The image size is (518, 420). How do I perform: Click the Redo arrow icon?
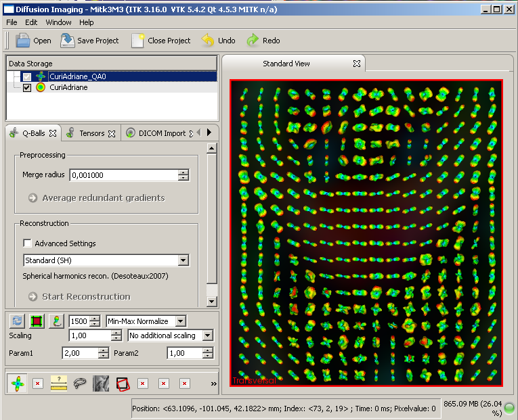click(x=253, y=41)
